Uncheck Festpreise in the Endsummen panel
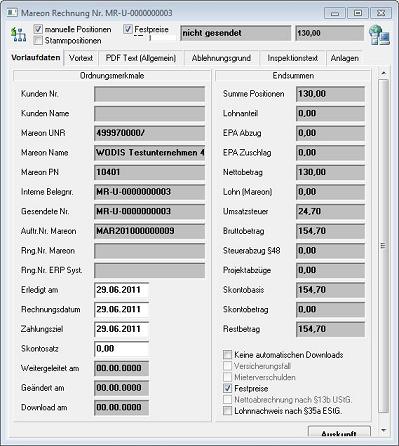 pos(227,388)
